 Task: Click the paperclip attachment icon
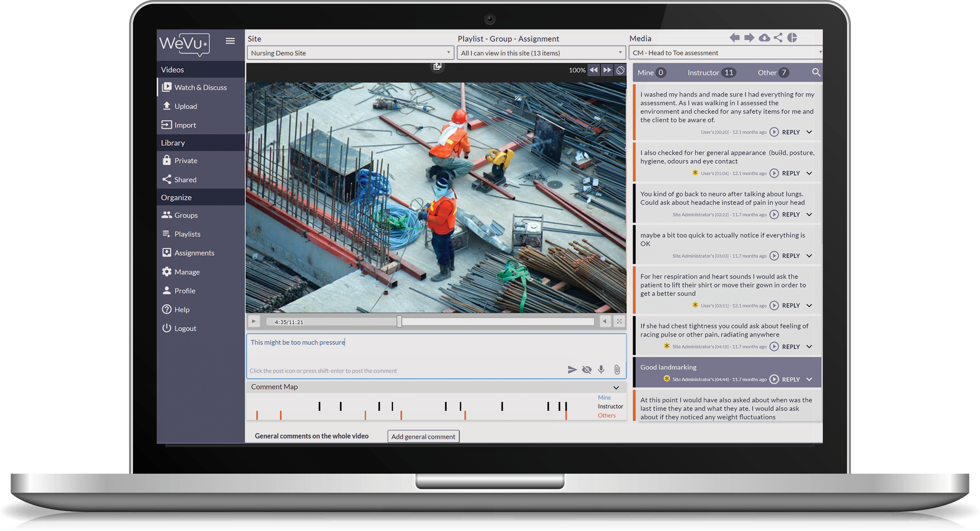click(x=617, y=370)
